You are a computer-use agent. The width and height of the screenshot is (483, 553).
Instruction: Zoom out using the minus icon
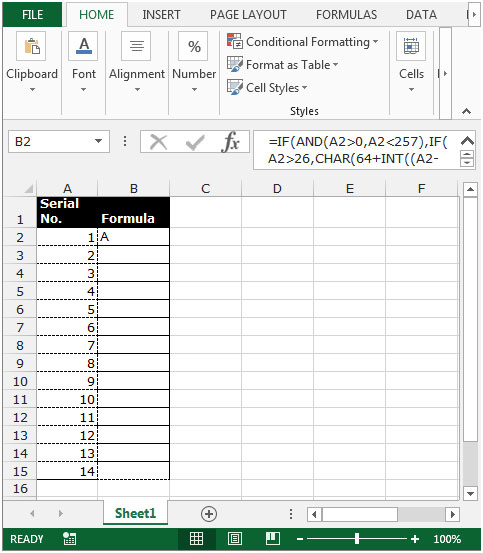300,539
